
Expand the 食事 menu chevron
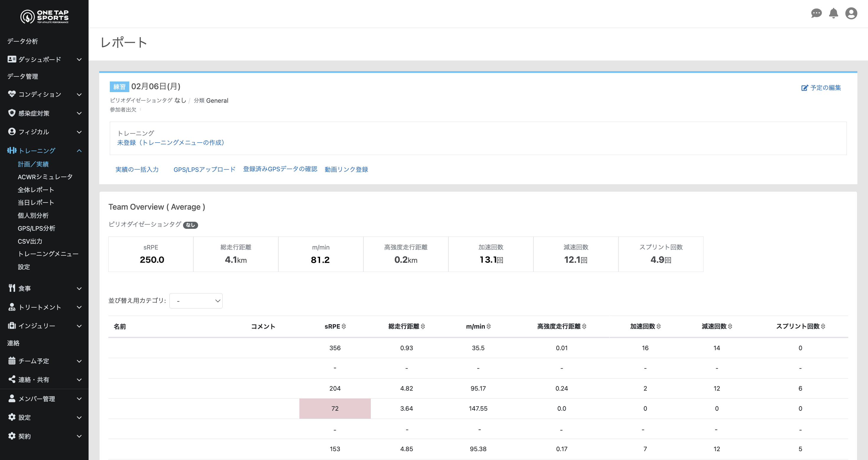79,288
